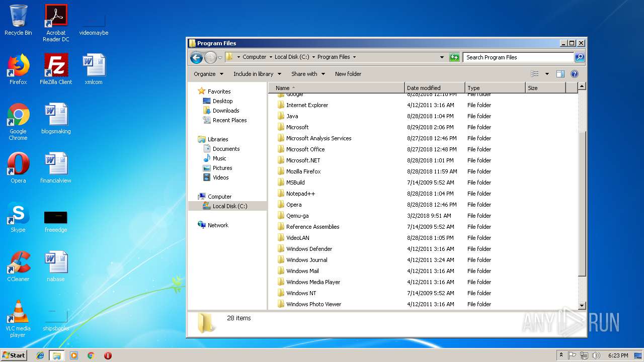644x362 pixels.
Task: Open Explorer help question mark icon
Action: click(x=575, y=74)
